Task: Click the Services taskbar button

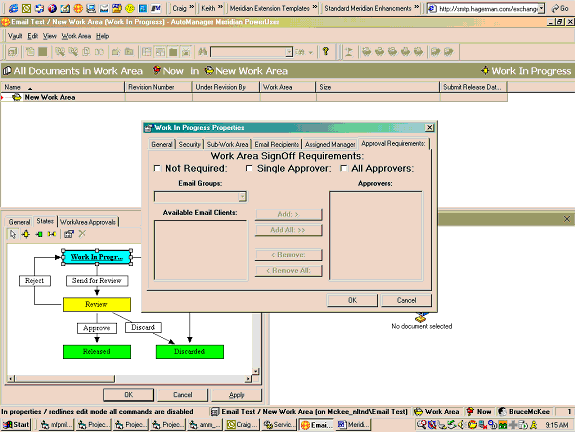Action: [x=279, y=425]
